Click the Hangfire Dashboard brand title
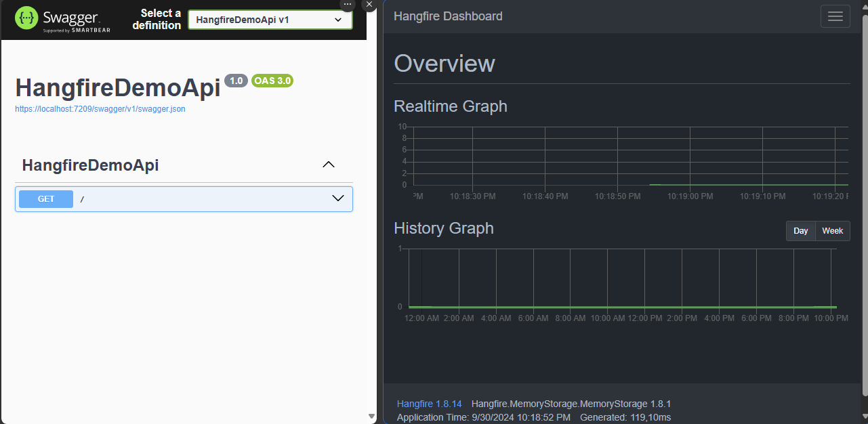This screenshot has height=424, width=868. (x=448, y=16)
